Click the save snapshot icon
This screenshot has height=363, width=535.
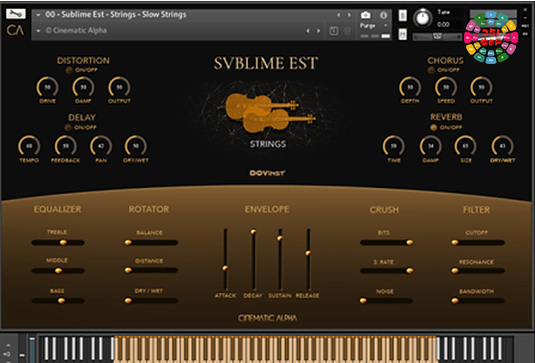tap(333, 31)
